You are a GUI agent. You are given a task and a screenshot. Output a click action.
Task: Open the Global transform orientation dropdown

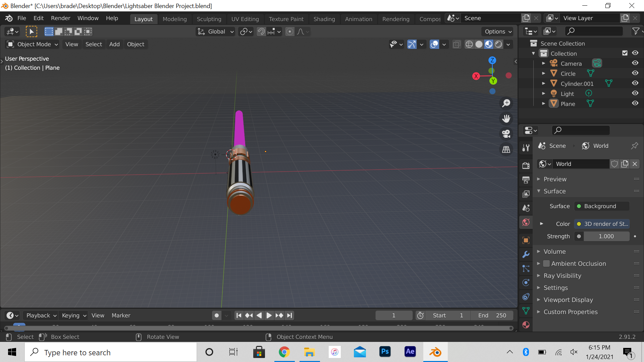(x=215, y=32)
